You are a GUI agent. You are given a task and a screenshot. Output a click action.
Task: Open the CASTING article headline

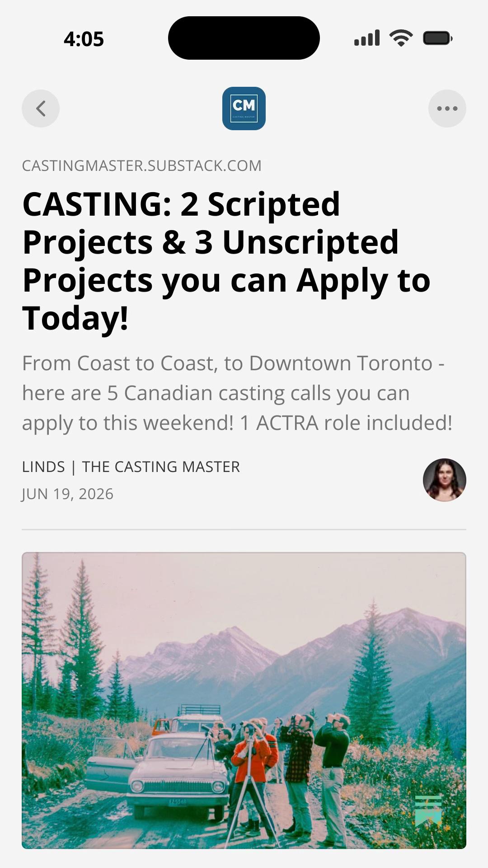(226, 261)
